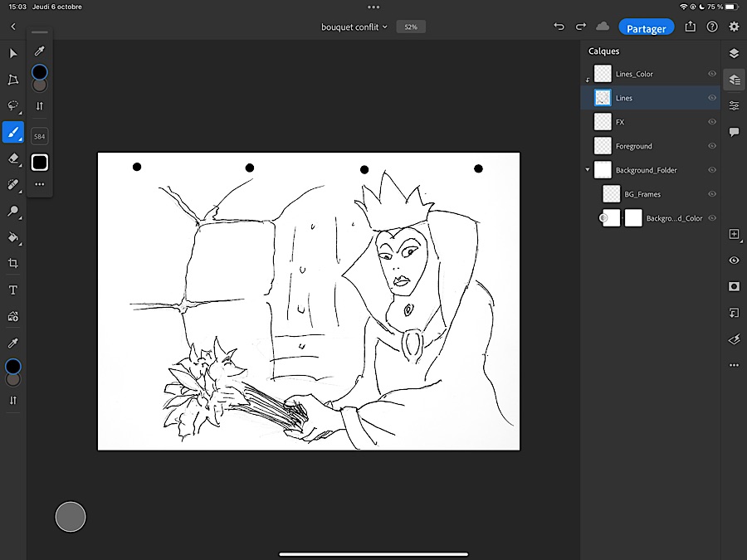Check cloud document sync status
Viewport: 747px width, 560px height.
click(x=603, y=27)
